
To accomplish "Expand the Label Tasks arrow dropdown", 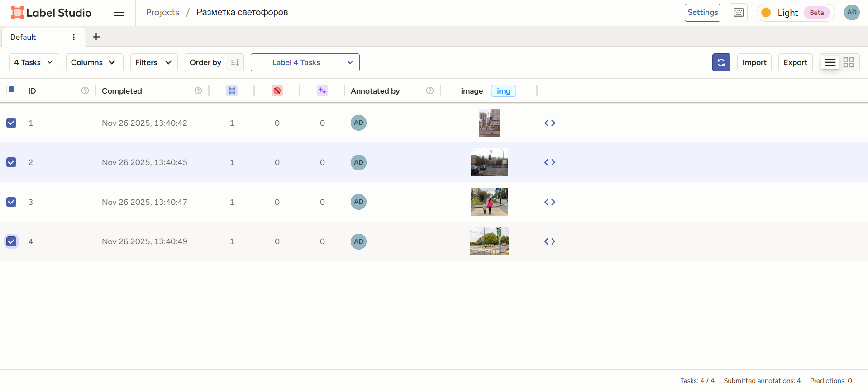I will (x=350, y=62).
